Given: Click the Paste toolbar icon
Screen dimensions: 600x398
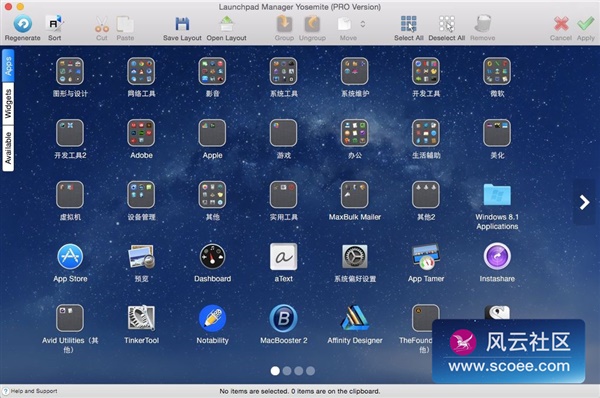Looking at the screenshot, I should coord(125,24).
